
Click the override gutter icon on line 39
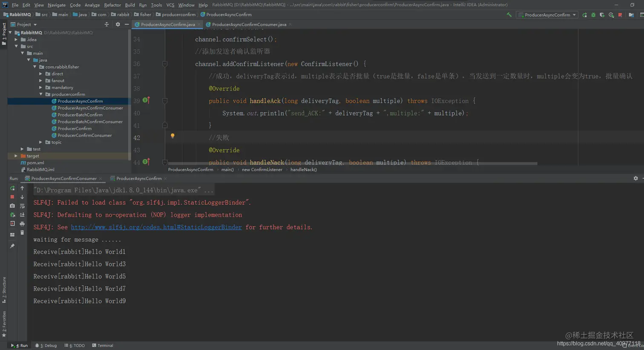click(146, 100)
